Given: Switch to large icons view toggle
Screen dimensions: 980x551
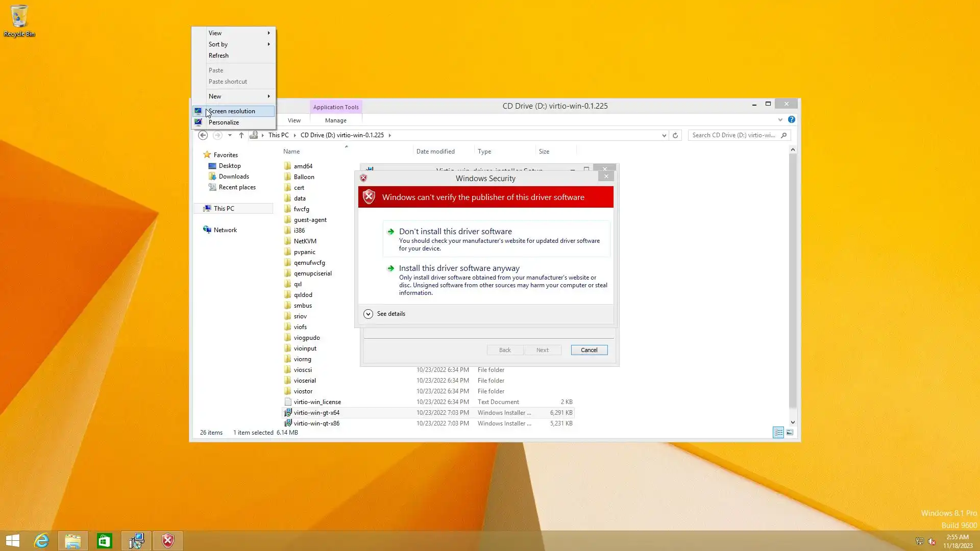Looking at the screenshot, I should [x=790, y=433].
